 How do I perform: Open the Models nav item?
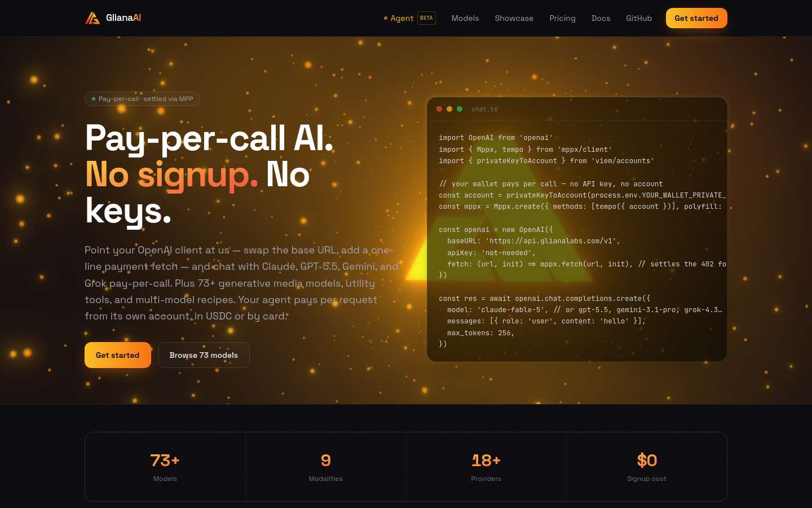point(465,18)
